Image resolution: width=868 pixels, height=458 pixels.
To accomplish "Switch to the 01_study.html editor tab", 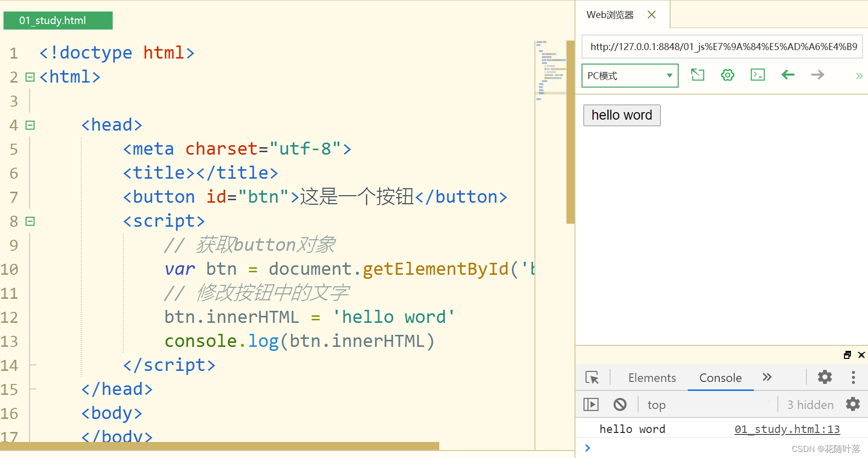I will (x=58, y=21).
